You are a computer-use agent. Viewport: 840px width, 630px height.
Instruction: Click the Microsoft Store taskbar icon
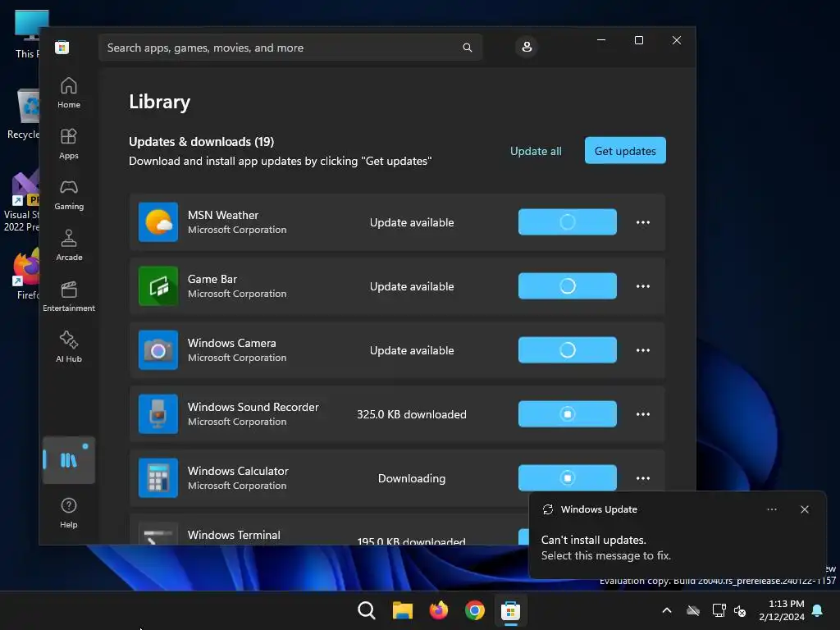coord(510,610)
